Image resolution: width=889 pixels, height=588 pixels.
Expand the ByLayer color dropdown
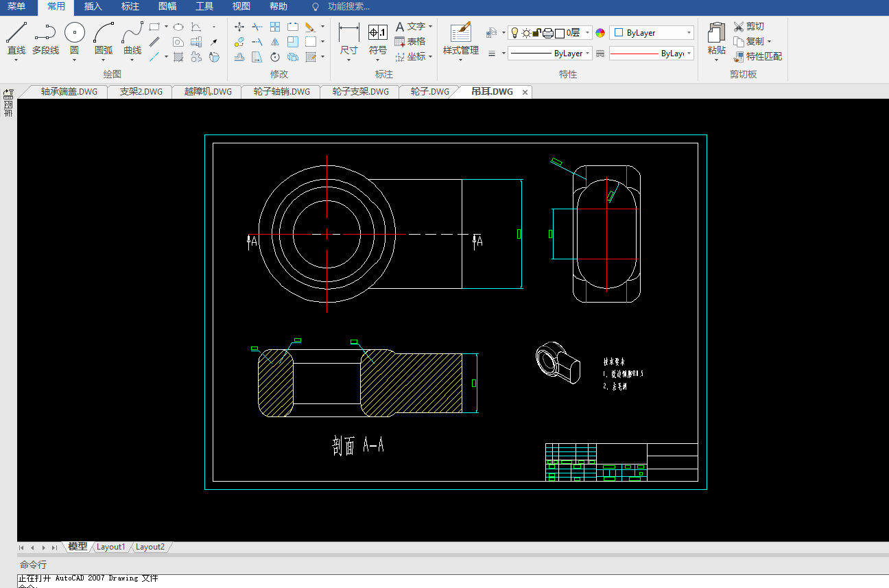(689, 33)
